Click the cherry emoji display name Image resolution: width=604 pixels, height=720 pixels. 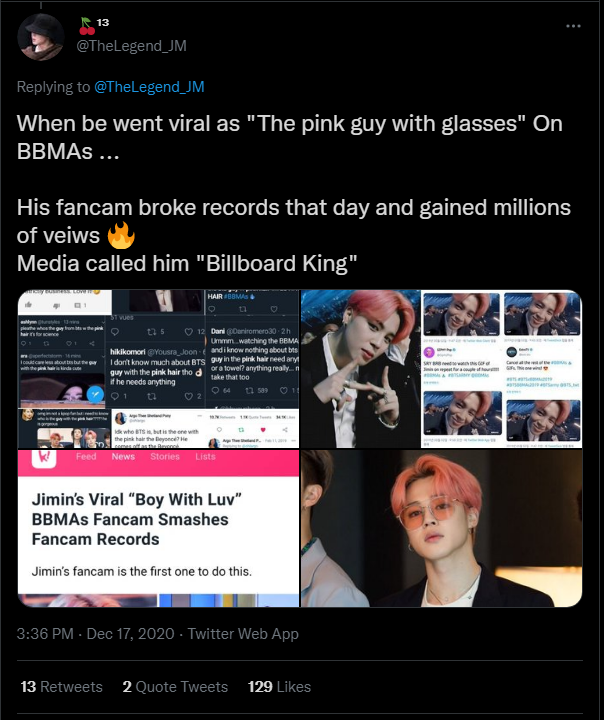[94, 25]
